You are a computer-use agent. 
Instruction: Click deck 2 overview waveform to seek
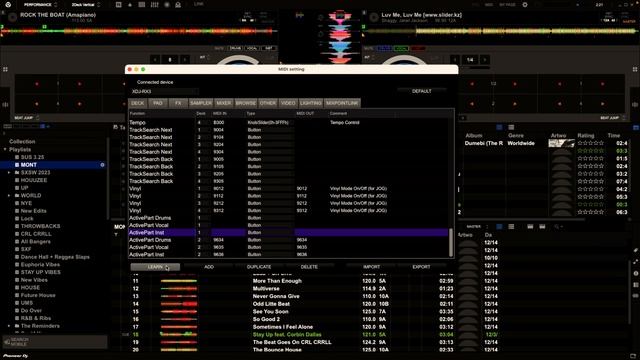(500, 31)
